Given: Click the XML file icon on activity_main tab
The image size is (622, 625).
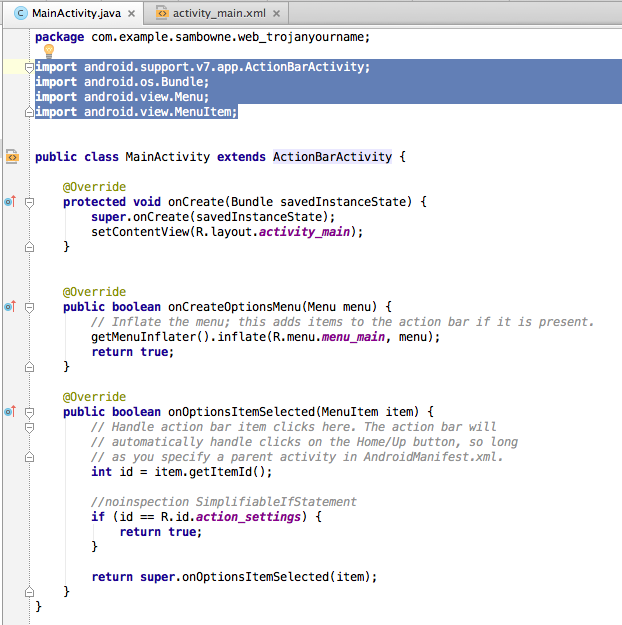Looking at the screenshot, I should tap(161, 14).
